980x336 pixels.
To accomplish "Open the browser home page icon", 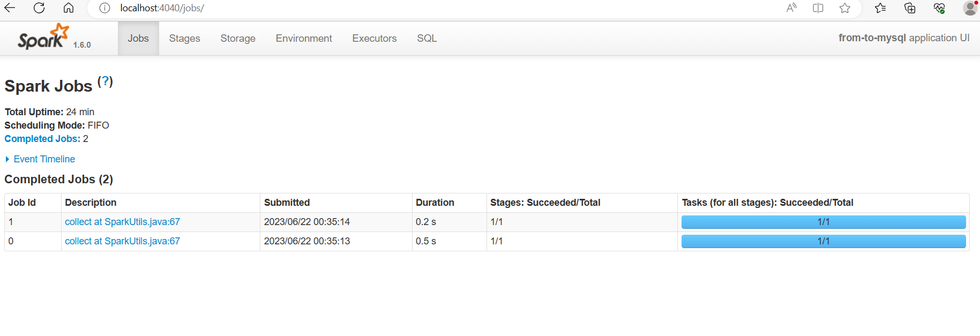I will (69, 8).
